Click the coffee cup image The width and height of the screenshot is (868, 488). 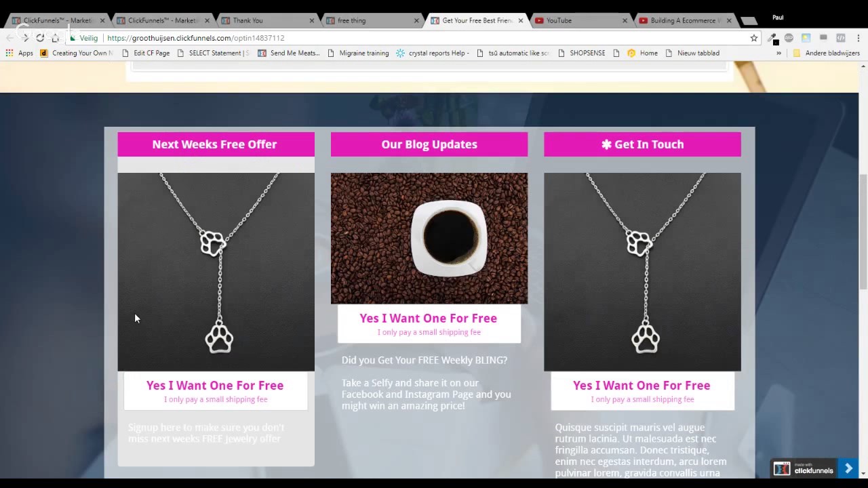[x=429, y=239]
